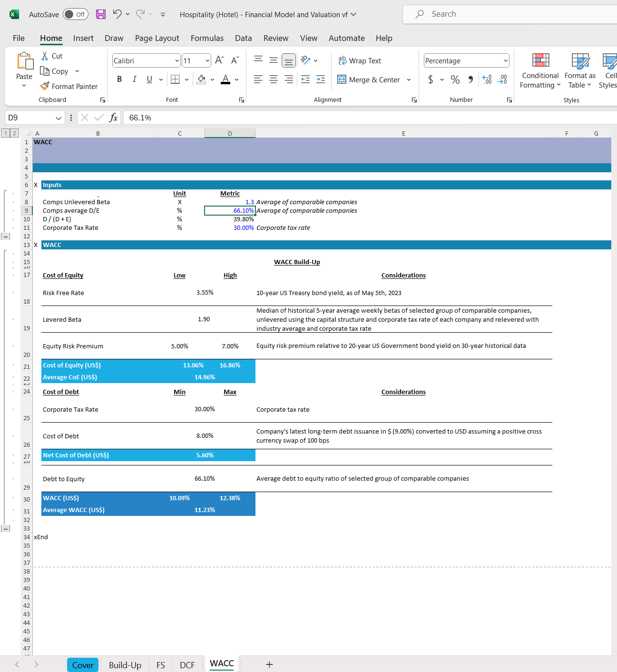The height and width of the screenshot is (672, 617).
Task: Click the Merge & Center button
Action: pyautogui.click(x=369, y=79)
